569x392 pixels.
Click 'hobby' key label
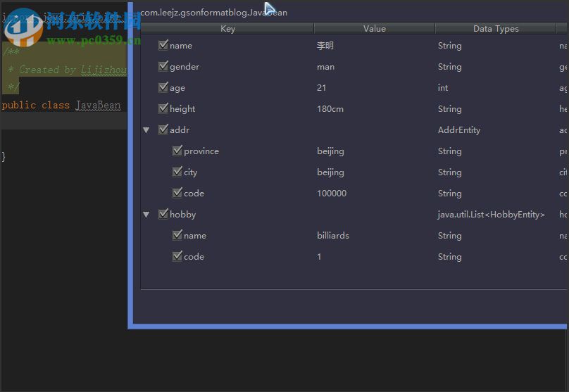click(x=183, y=215)
